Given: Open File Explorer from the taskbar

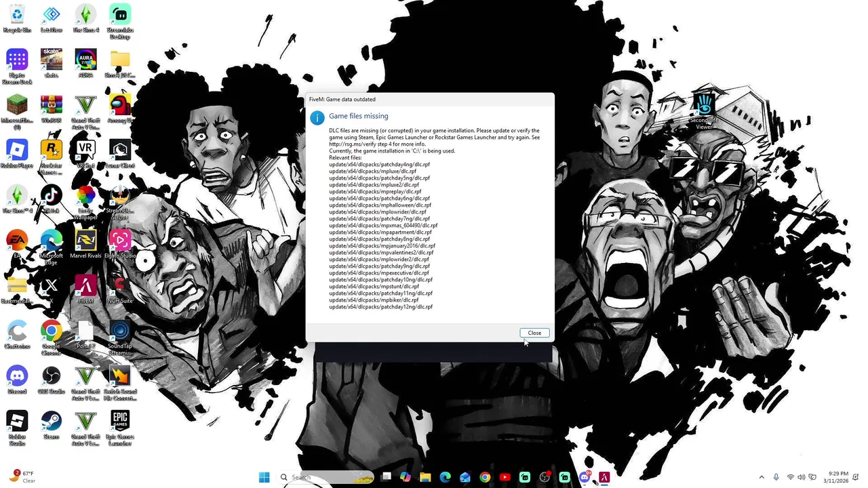Looking at the screenshot, I should point(425,477).
